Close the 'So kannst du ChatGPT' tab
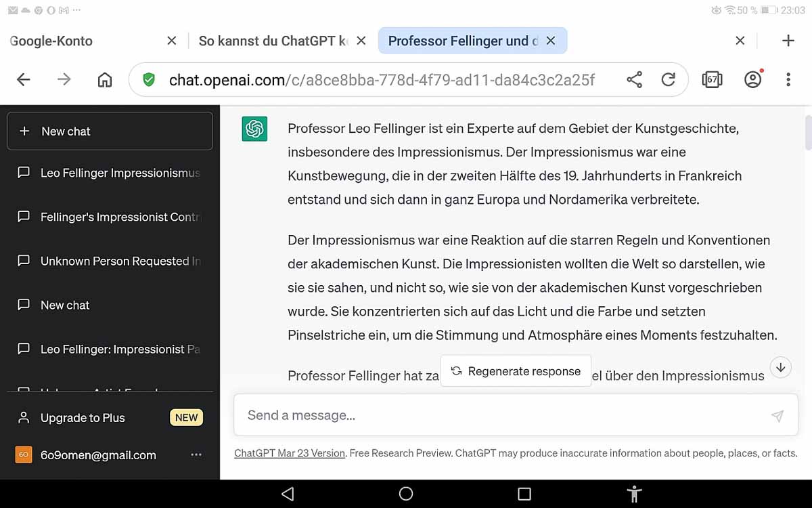 361,41
